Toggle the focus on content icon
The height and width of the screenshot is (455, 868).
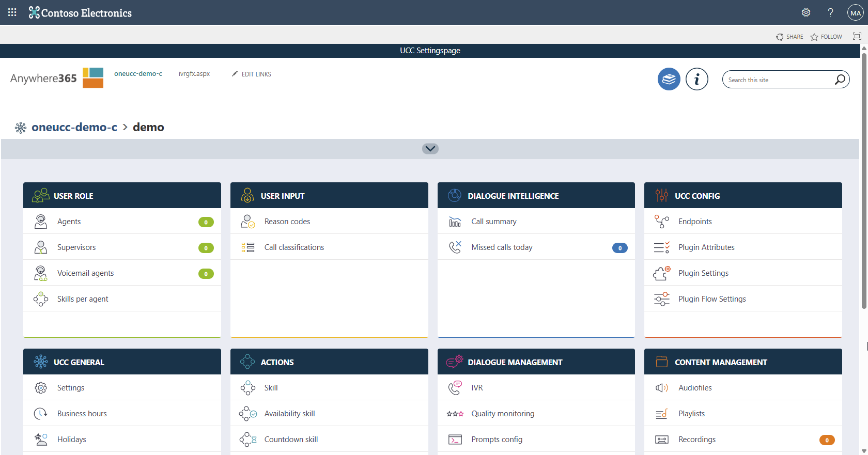click(857, 36)
